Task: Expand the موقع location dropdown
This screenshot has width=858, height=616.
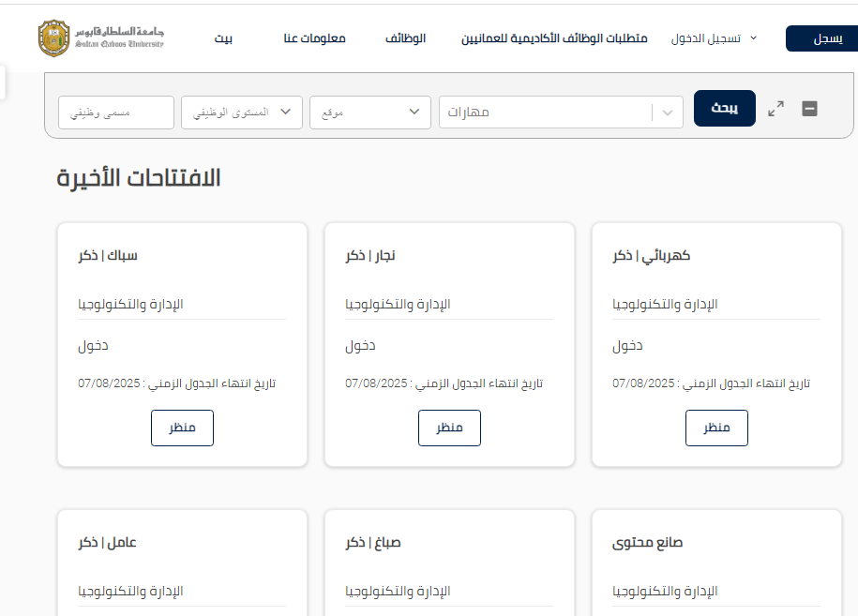Action: pos(369,113)
